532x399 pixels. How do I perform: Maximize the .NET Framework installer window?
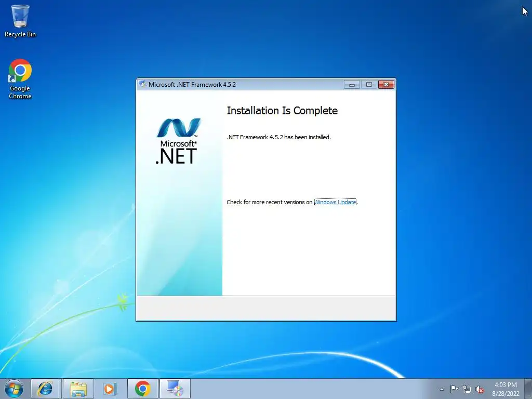coord(369,85)
